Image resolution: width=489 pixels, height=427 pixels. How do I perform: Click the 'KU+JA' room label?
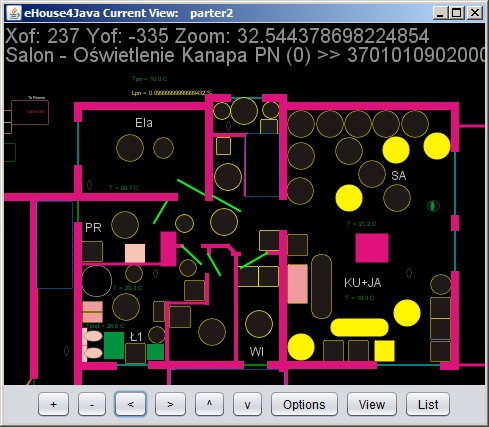click(x=363, y=283)
